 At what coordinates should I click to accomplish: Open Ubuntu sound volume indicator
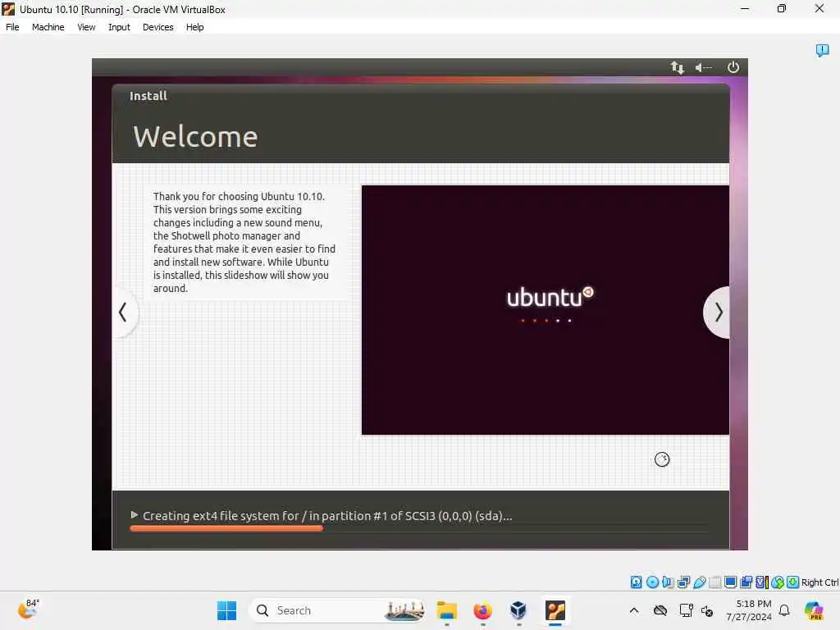click(703, 67)
